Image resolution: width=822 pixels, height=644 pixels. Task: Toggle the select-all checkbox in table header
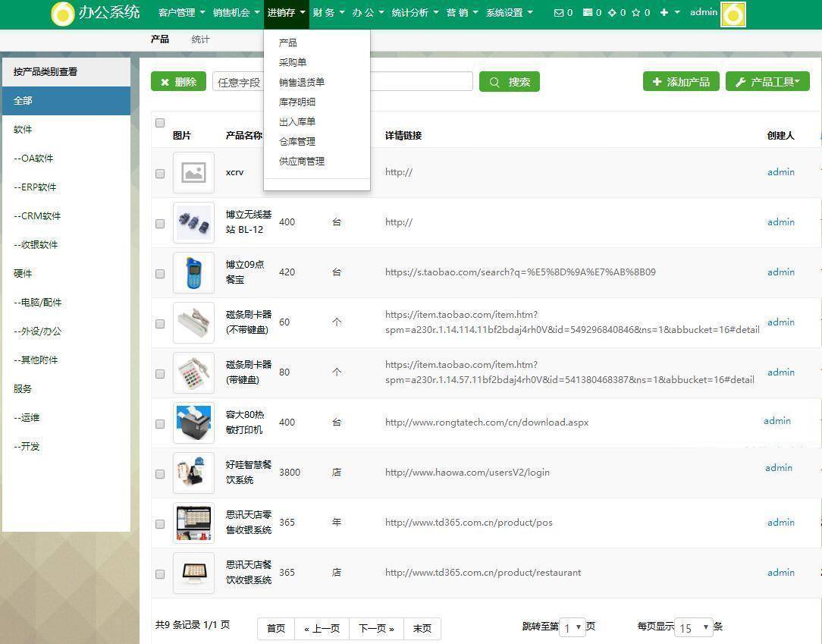160,123
